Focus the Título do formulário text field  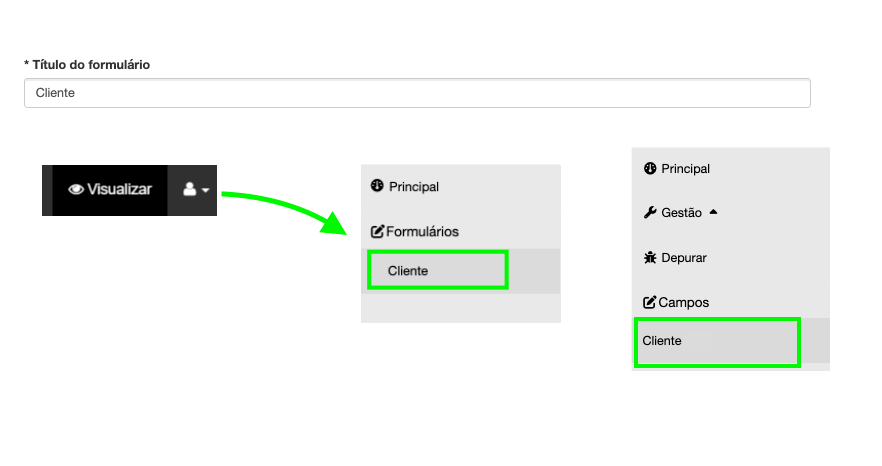coord(417,93)
